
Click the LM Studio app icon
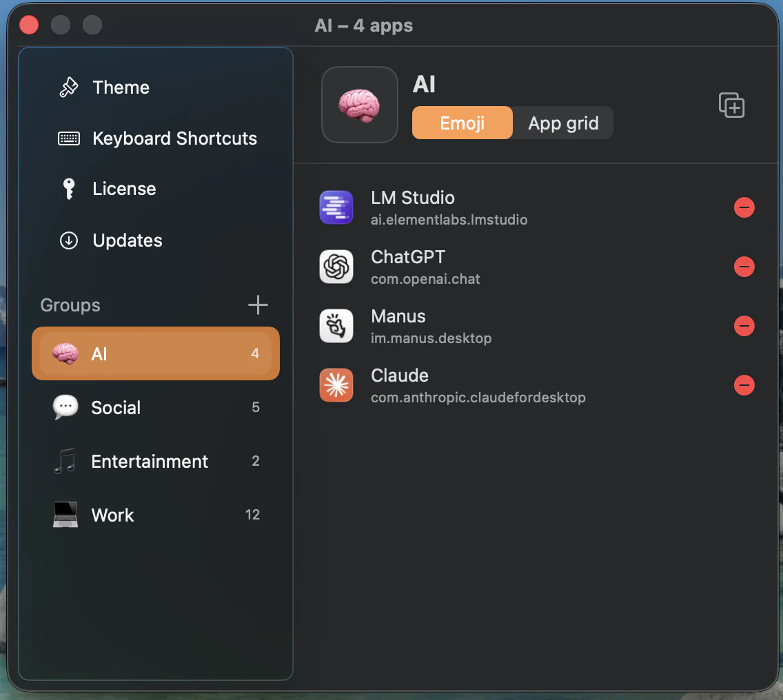(x=336, y=207)
